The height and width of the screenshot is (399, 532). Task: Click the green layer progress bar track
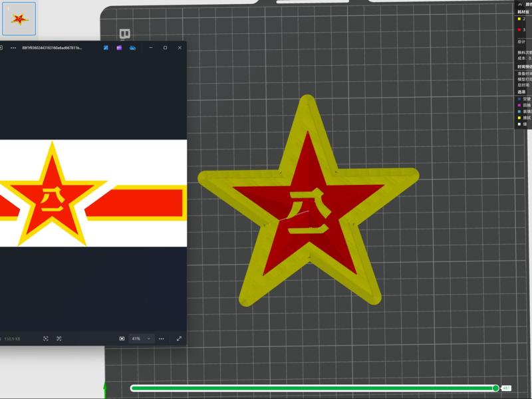(312, 388)
